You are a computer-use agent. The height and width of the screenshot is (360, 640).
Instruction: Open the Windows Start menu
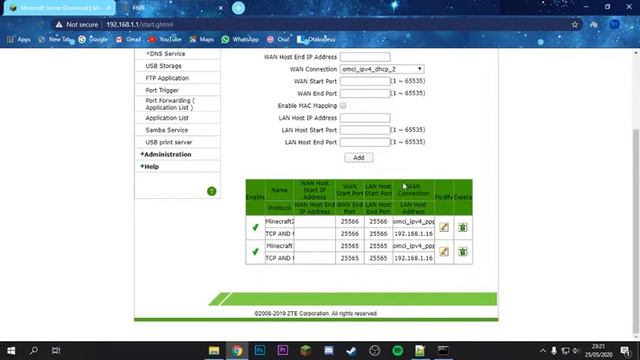[11, 351]
